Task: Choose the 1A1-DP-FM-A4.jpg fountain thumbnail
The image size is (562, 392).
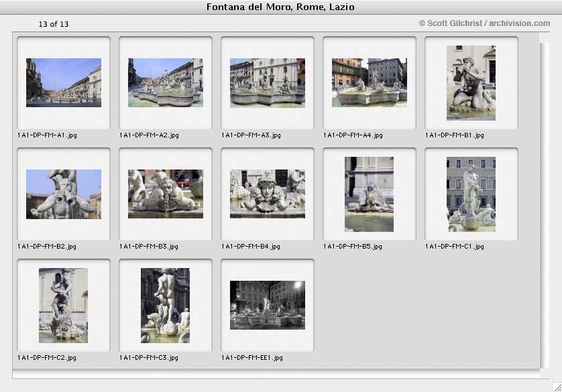Action: coord(370,82)
